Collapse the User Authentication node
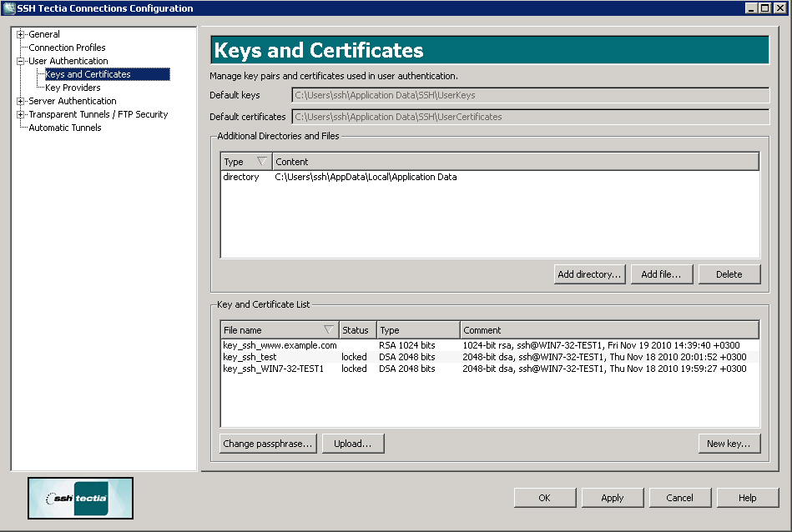The height and width of the screenshot is (532, 792). [18, 60]
